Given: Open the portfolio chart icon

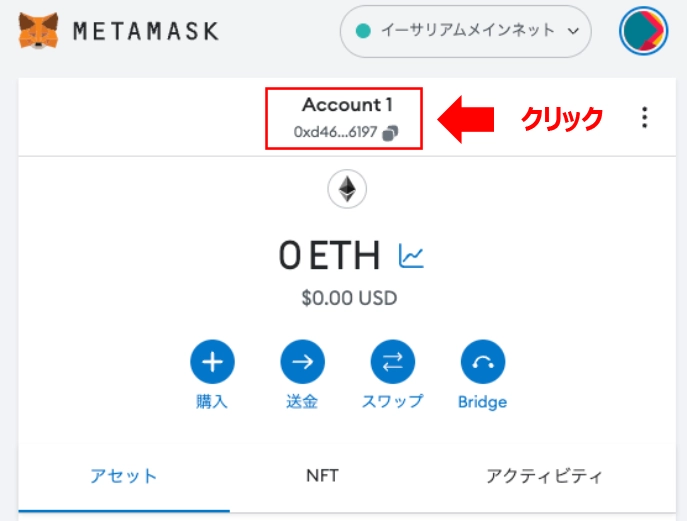Looking at the screenshot, I should pos(411,255).
